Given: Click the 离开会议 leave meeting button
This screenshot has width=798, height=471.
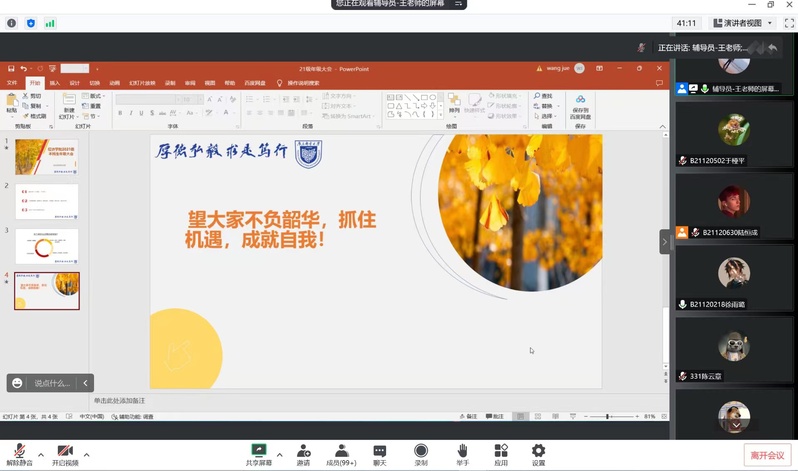Looking at the screenshot, I should coord(767,456).
